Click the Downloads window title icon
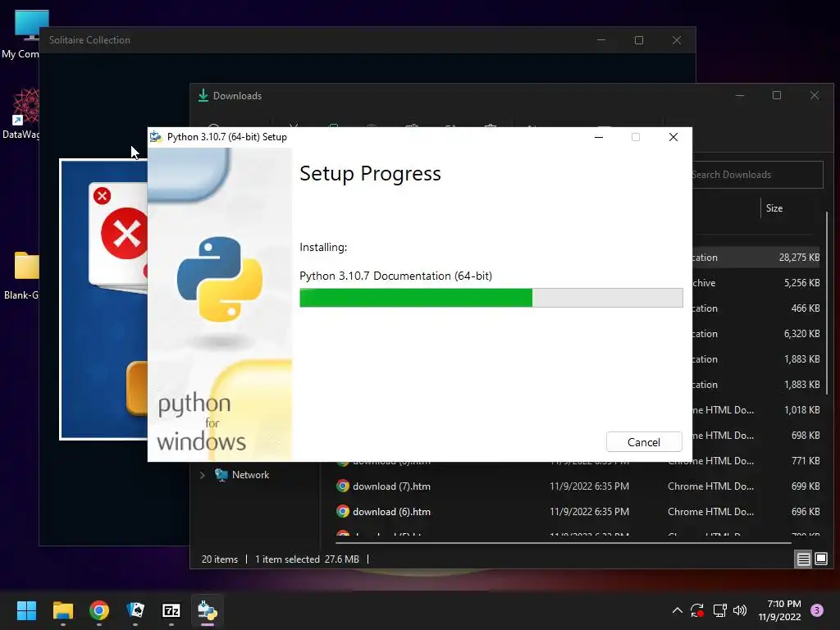The height and width of the screenshot is (630, 840). coord(203,95)
